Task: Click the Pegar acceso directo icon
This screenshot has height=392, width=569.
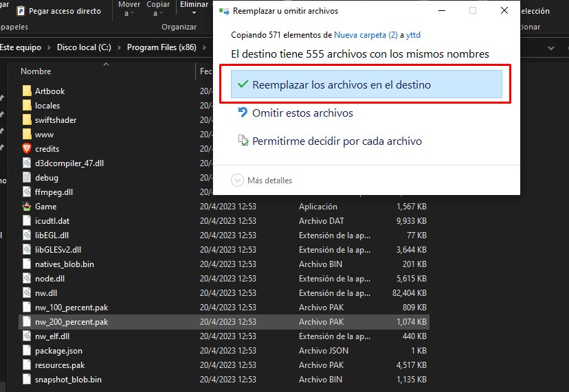Action: [21, 11]
